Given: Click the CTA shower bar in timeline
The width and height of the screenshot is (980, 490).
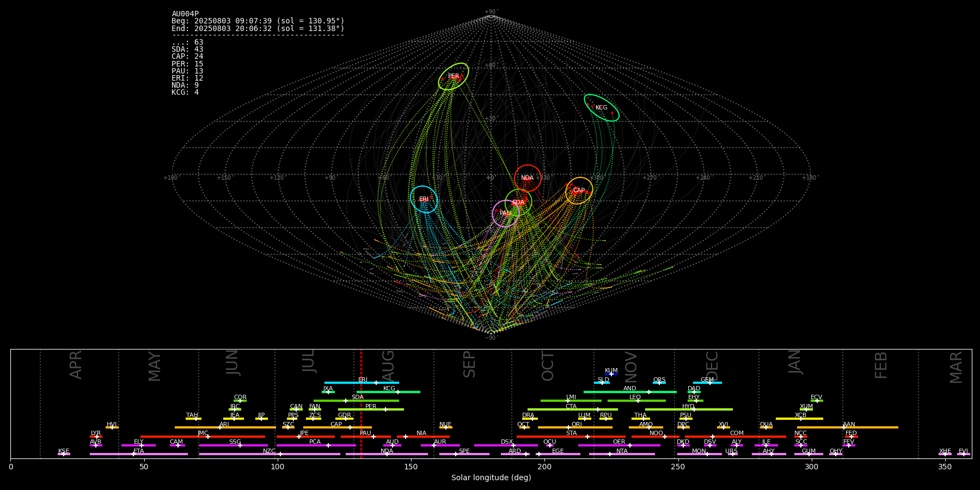Looking at the screenshot, I should coord(573,409).
